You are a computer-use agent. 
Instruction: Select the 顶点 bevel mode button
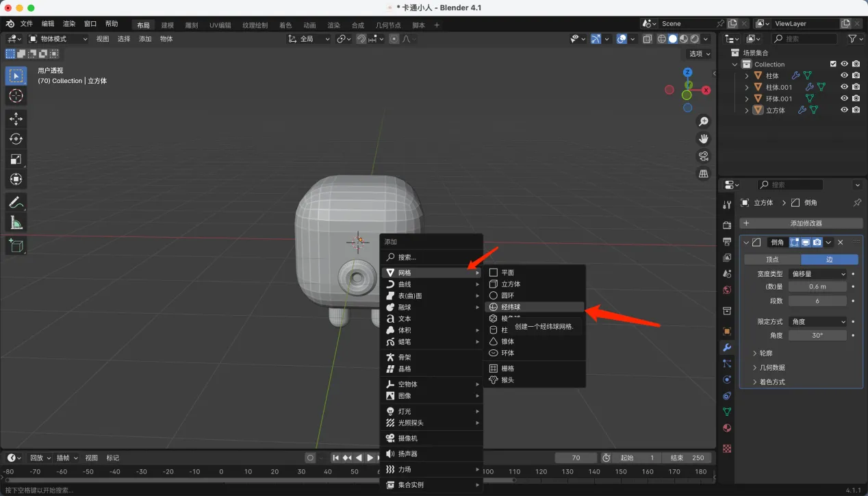click(x=772, y=260)
